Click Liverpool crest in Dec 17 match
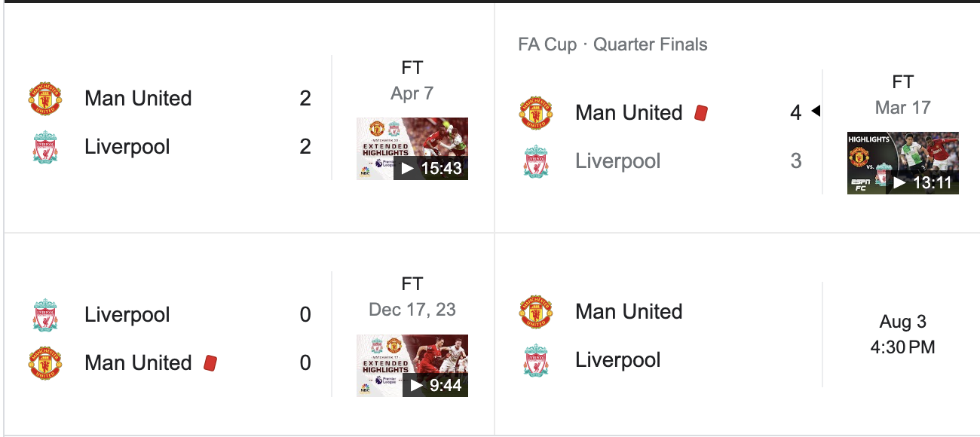Screen dimensions: 980x437 pyautogui.click(x=45, y=315)
